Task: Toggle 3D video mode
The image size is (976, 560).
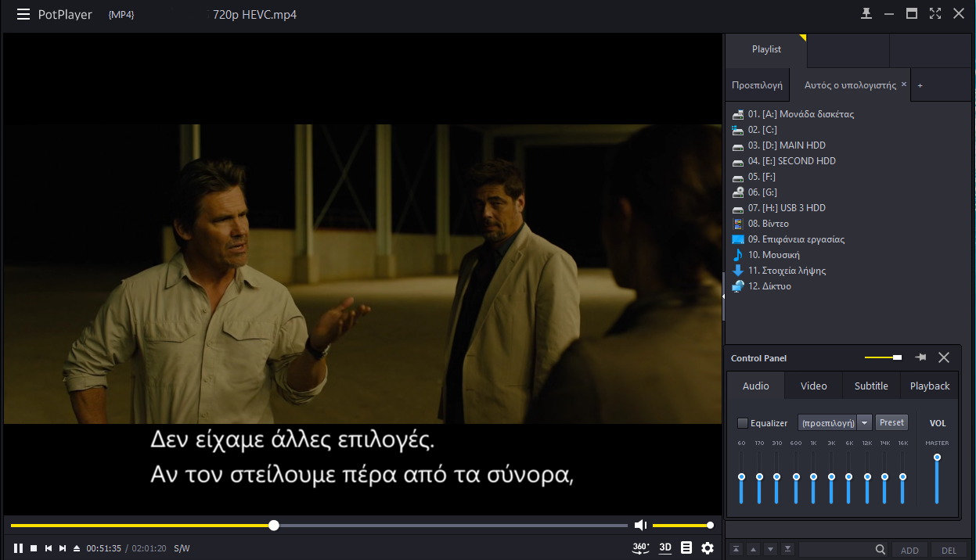Action: pos(665,547)
